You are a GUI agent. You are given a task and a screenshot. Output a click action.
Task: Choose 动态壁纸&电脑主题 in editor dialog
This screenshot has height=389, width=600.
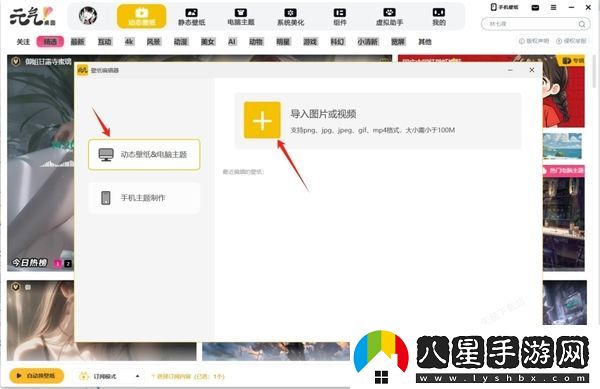pyautogui.click(x=144, y=155)
